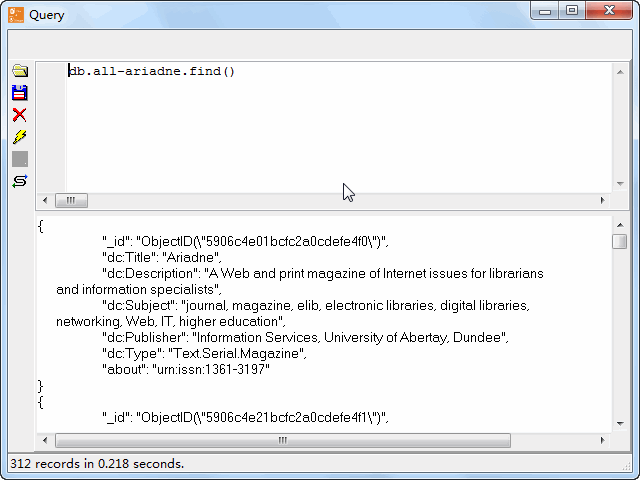Click the results pane vertical scrollbar thumb
The height and width of the screenshot is (480, 640).
(x=620, y=242)
